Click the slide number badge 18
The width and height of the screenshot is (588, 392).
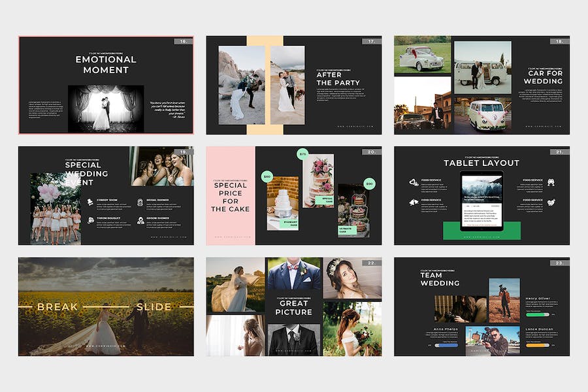(559, 41)
